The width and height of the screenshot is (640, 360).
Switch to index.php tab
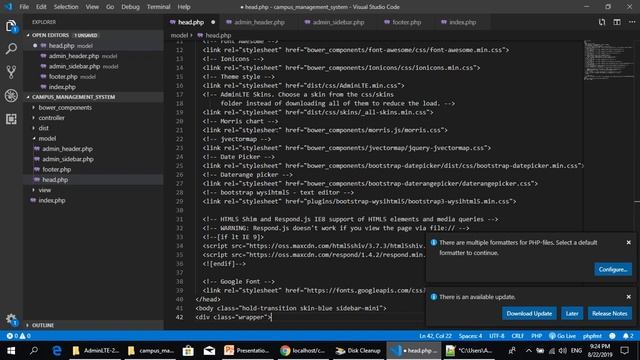(462, 22)
